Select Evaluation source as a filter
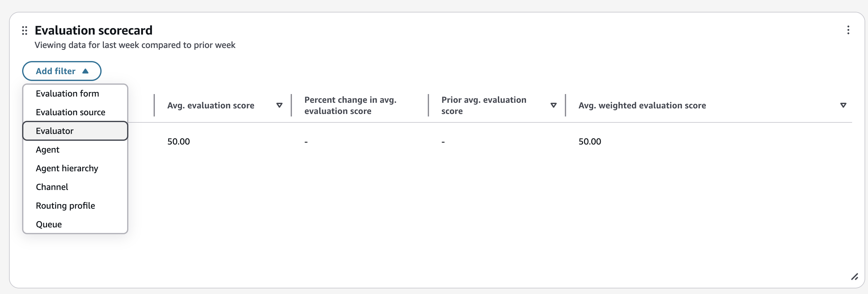Image resolution: width=868 pixels, height=294 pixels. click(70, 112)
